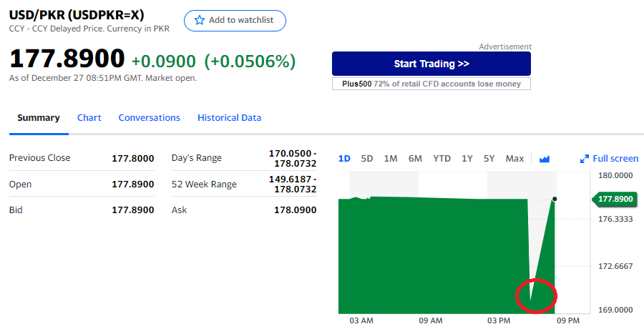Screen dimensions: 644x329
Task: Open the chart type area icon
Action: point(545,159)
